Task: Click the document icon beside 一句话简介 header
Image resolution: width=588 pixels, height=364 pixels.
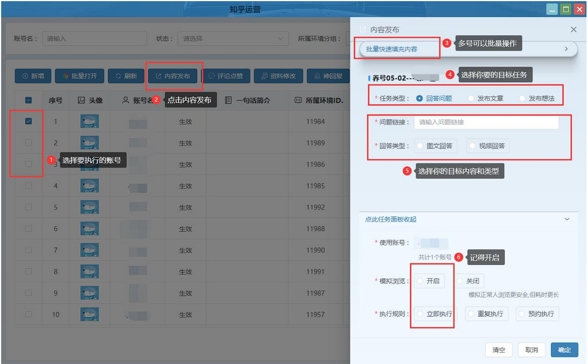Action: [x=228, y=100]
